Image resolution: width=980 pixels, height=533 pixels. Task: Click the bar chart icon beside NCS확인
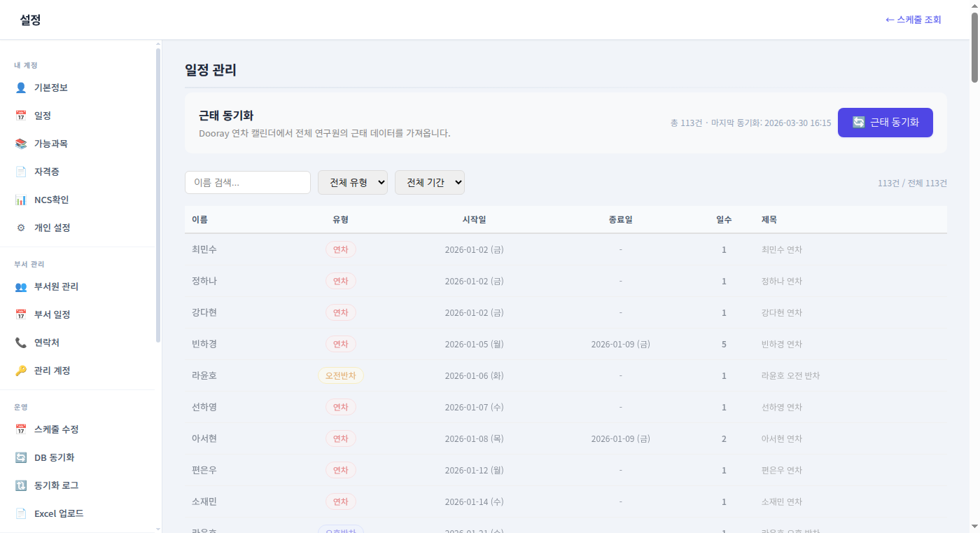(21, 200)
